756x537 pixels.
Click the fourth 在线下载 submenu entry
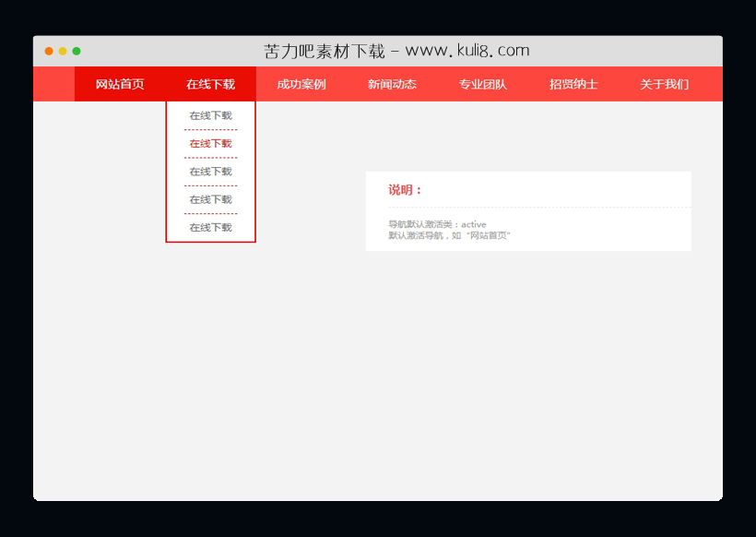[210, 199]
